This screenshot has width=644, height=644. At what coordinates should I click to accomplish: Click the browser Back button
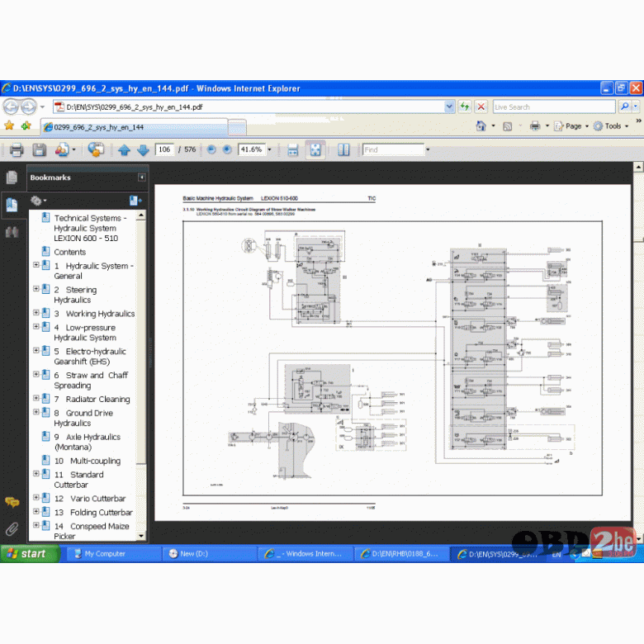[x=11, y=107]
